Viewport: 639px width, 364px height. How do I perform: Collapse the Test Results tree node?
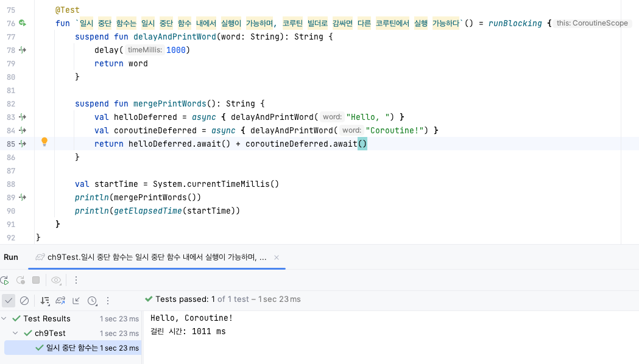click(4, 318)
